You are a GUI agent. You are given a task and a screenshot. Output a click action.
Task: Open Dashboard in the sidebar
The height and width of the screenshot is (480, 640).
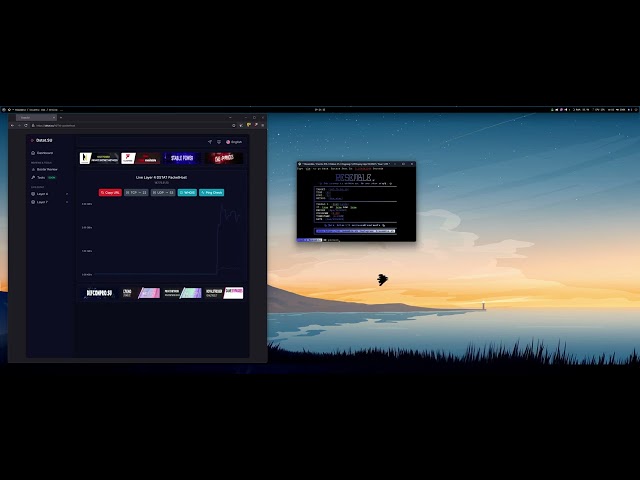pos(42,153)
